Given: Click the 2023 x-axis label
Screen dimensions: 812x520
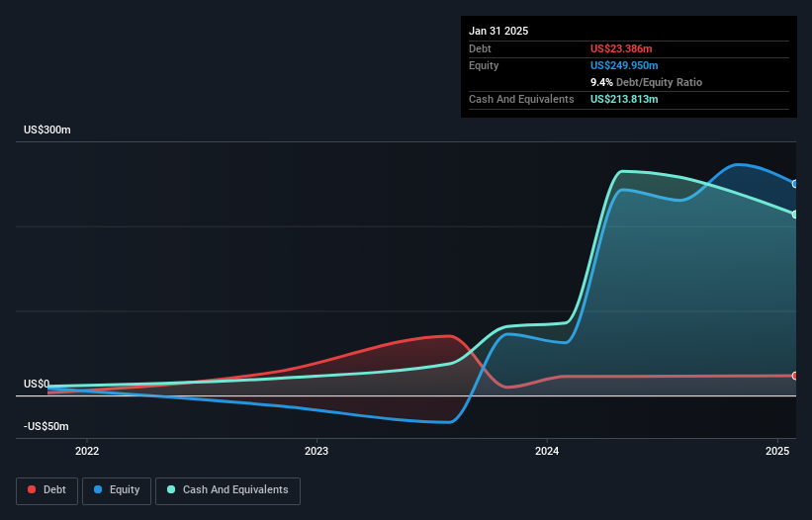Looking at the screenshot, I should click(316, 451).
